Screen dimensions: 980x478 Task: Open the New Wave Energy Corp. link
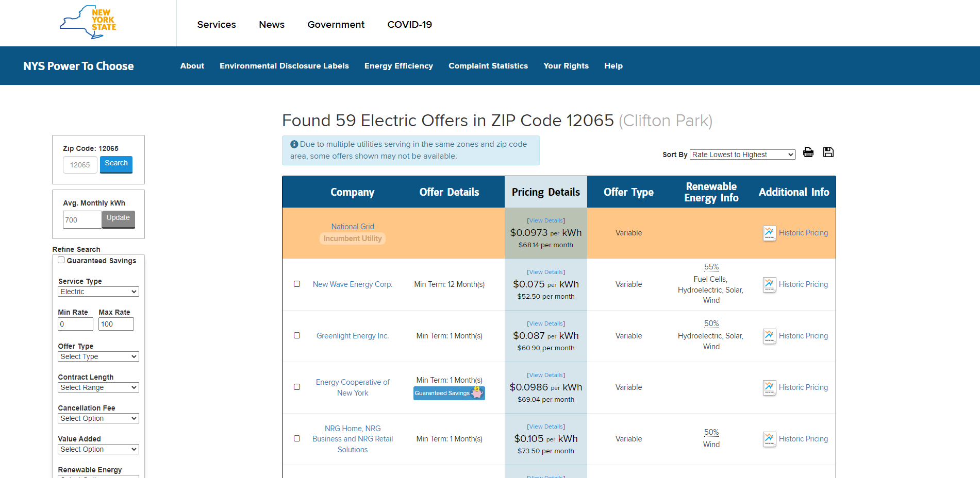[x=353, y=284]
